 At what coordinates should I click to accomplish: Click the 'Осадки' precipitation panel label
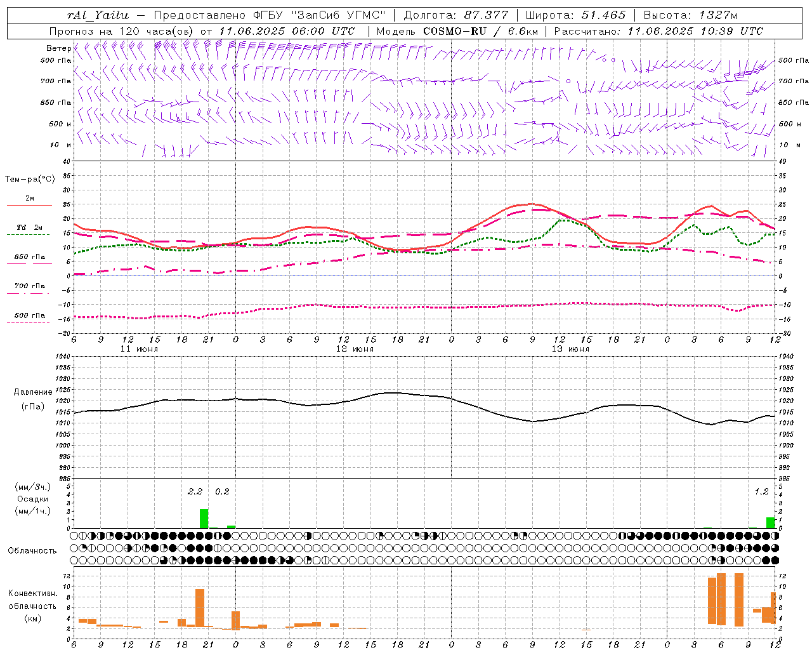point(33,499)
